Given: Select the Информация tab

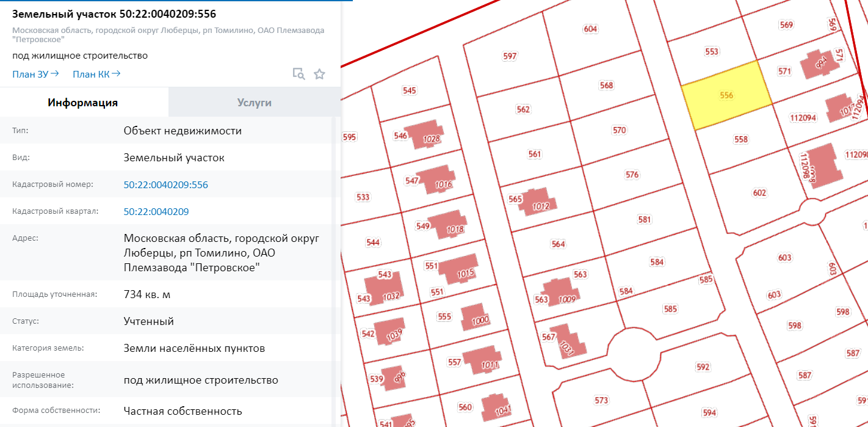Looking at the screenshot, I should tap(83, 103).
